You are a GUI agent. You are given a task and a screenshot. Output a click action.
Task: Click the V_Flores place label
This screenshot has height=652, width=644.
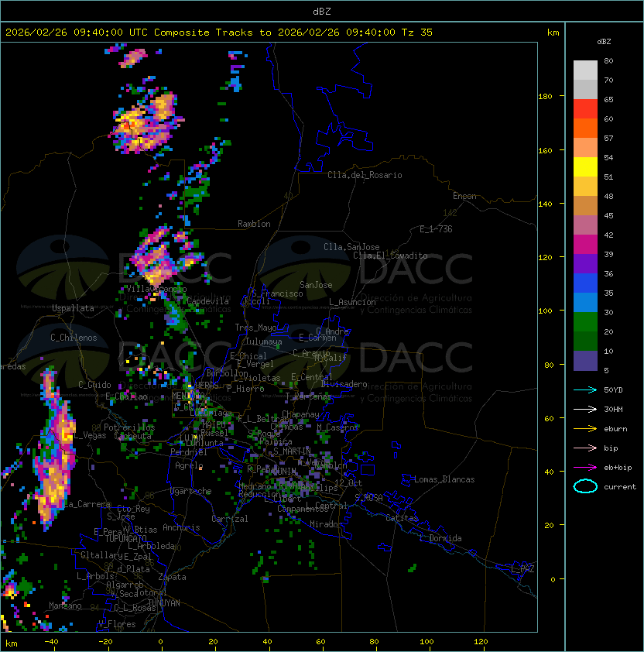[117, 624]
